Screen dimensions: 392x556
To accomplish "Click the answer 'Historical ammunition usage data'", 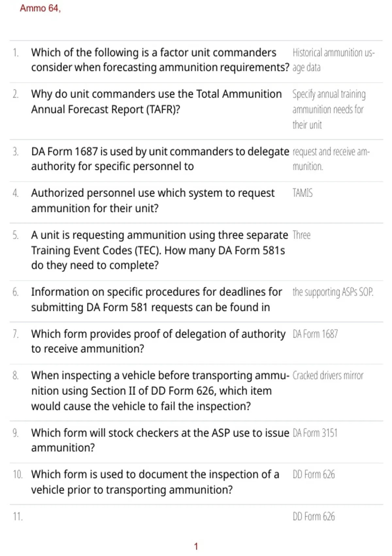I will click(x=334, y=60).
